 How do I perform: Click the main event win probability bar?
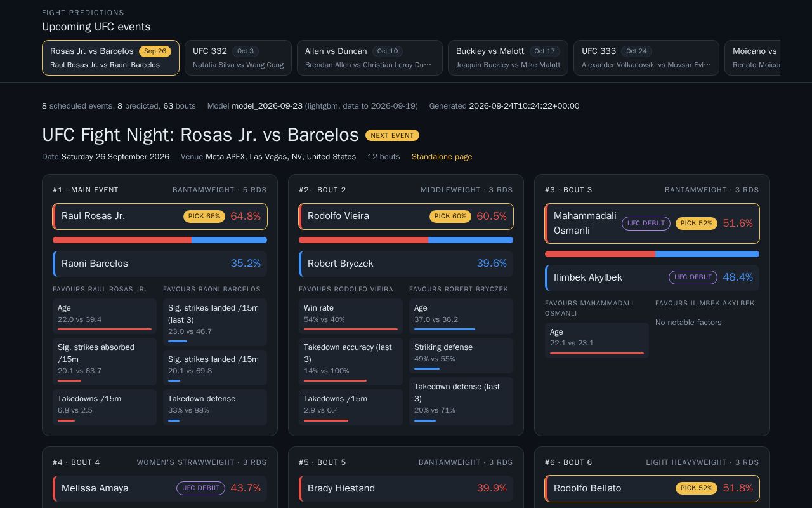point(160,240)
